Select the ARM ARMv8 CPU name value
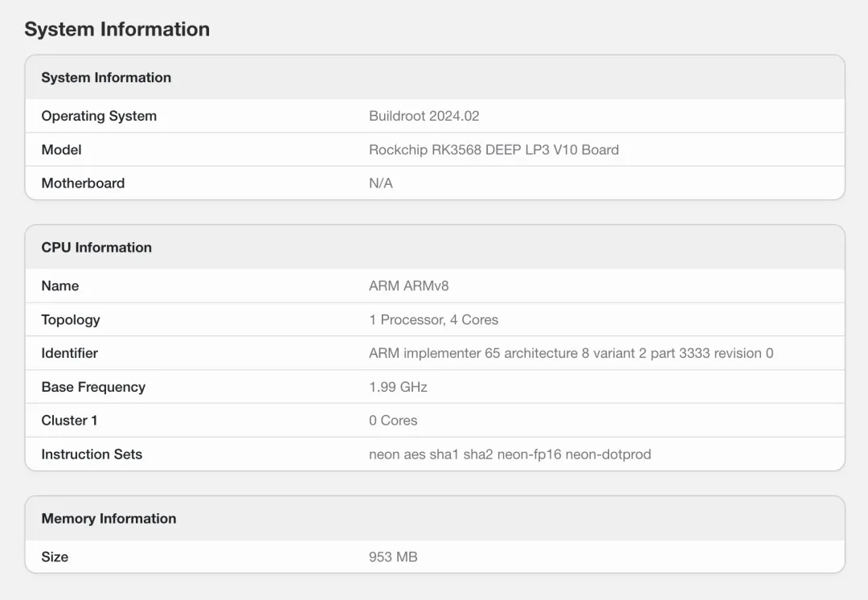868x600 pixels. point(409,286)
